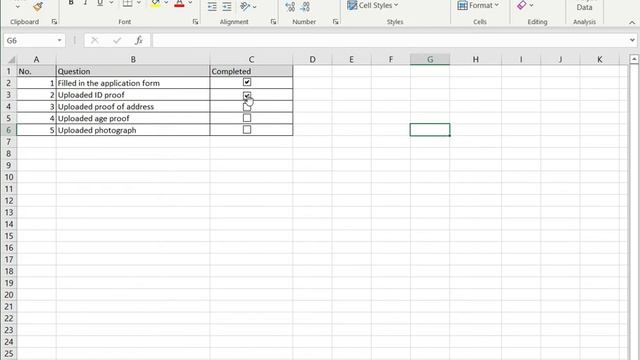The image size is (640, 360).
Task: Select column D header
Action: coord(312,60)
